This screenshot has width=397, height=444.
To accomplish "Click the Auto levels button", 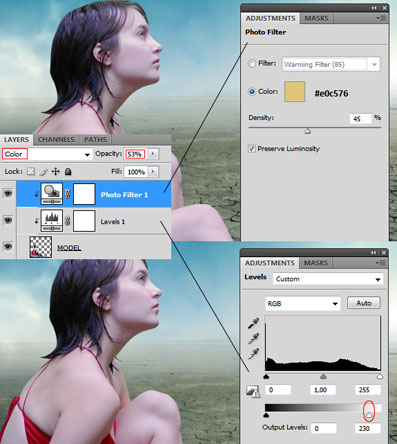I will point(364,303).
